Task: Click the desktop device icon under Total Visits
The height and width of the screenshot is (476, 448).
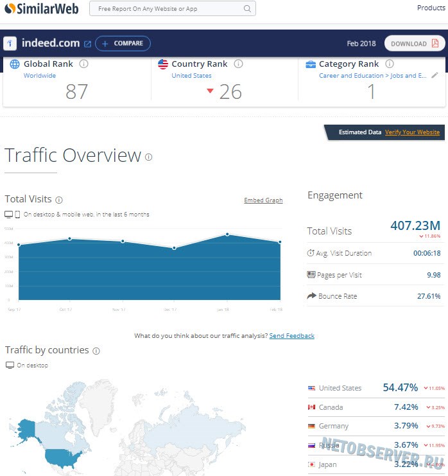Action: [9, 215]
